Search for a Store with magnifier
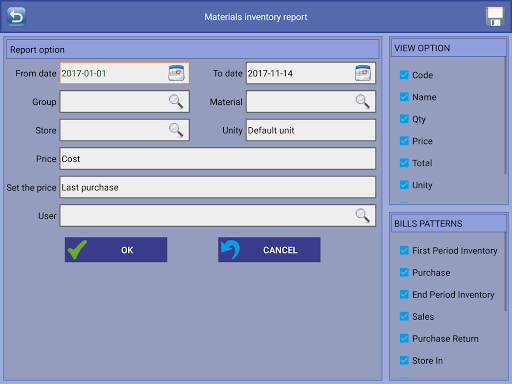The width and height of the screenshot is (512, 384). [176, 130]
